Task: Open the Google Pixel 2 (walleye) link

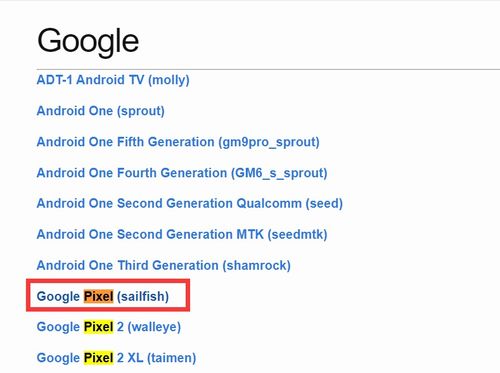Action: (109, 327)
